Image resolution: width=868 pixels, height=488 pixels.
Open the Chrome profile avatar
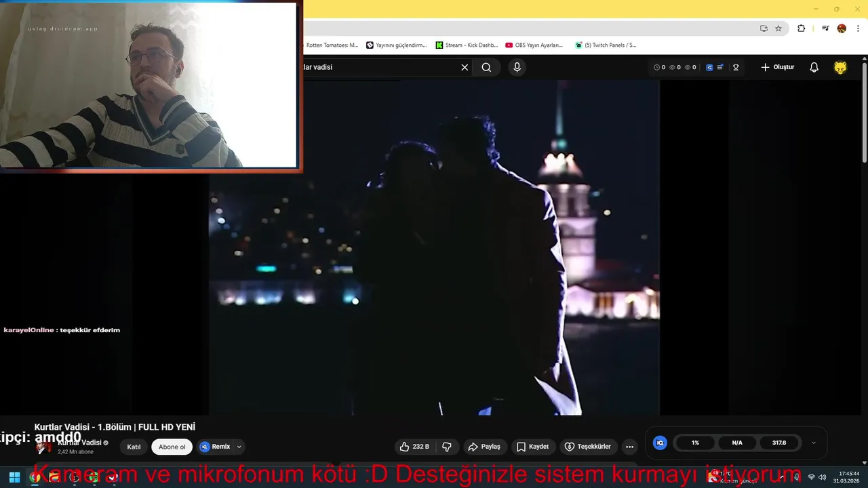pyautogui.click(x=842, y=28)
